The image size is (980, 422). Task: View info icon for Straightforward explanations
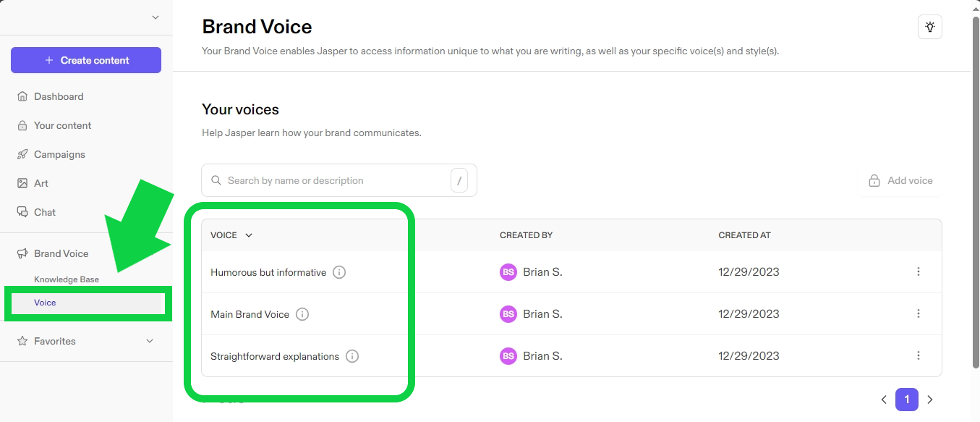click(352, 356)
